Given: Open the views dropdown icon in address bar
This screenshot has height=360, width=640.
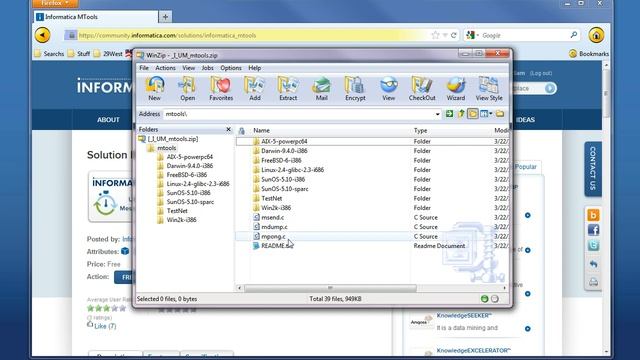Looking at the screenshot, I should coord(486,114).
